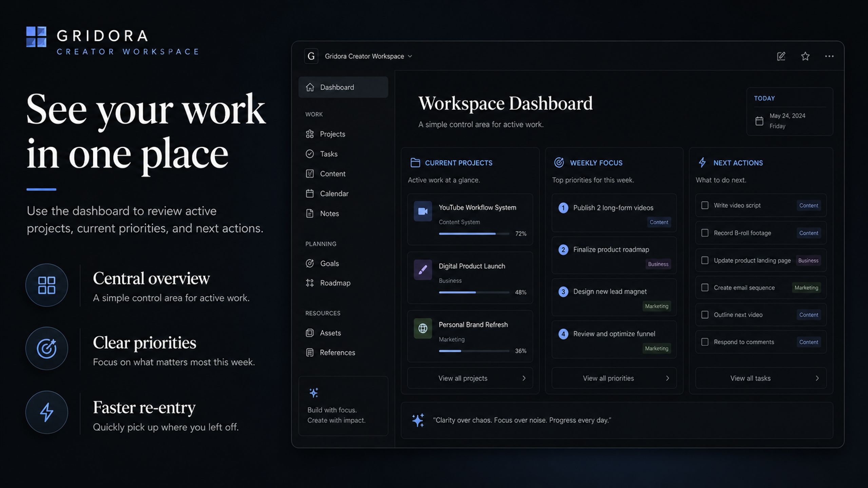Click the Current Projects folder icon
The height and width of the screenshot is (488, 868).
[x=415, y=163]
